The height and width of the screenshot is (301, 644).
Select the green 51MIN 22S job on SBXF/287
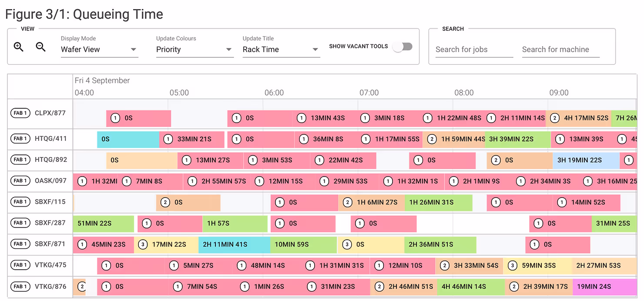tap(103, 224)
